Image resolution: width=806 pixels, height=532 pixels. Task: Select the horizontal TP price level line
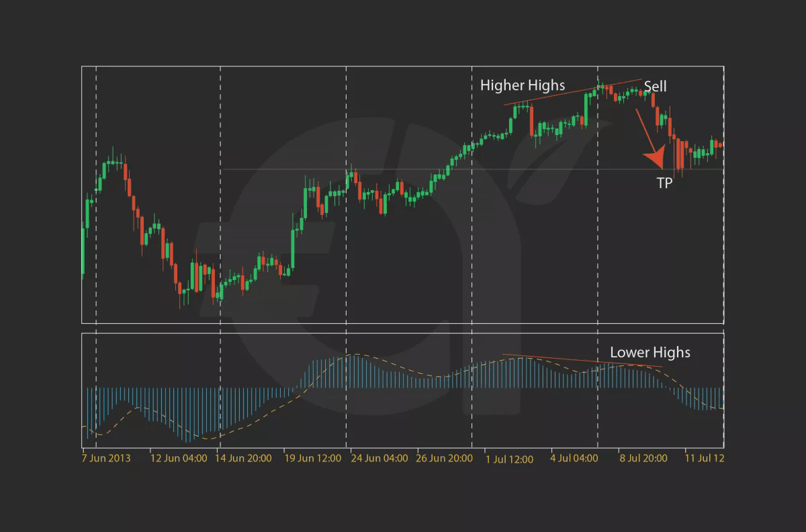[403, 169]
